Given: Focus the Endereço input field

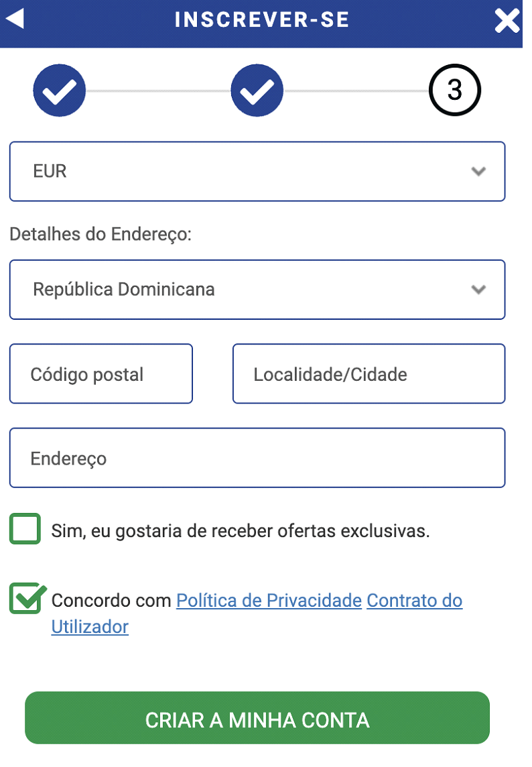Looking at the screenshot, I should 257,459.
